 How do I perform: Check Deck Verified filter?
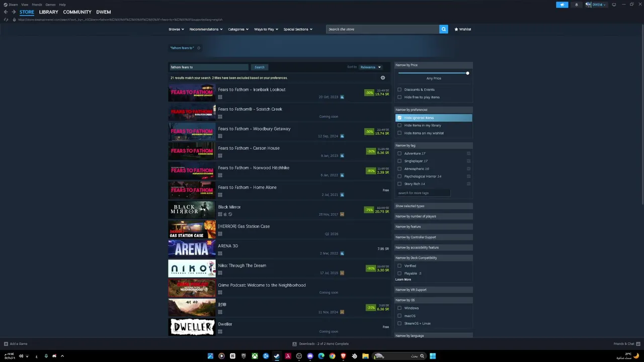(399, 265)
